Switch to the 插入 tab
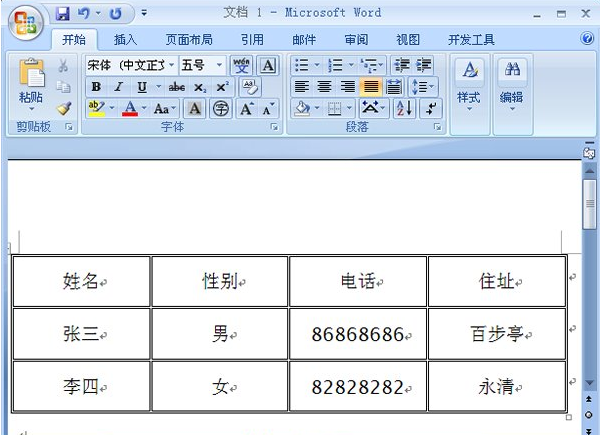600x435 pixels. click(126, 39)
